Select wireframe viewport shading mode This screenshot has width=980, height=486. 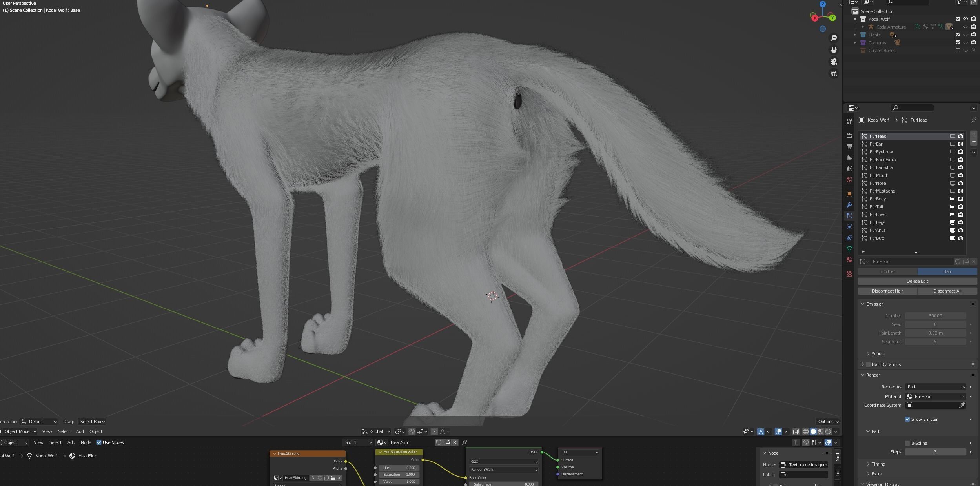[806, 431]
